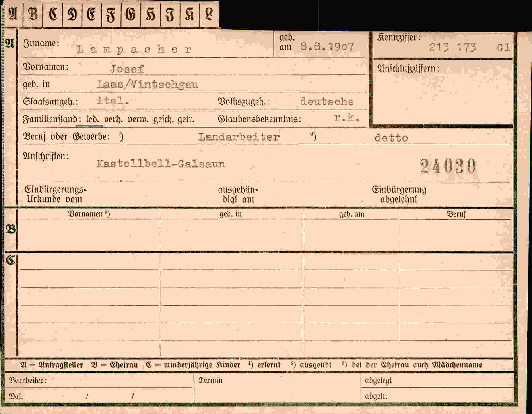Select index tab letter D
This screenshot has width=532, height=414.
pos(72,14)
